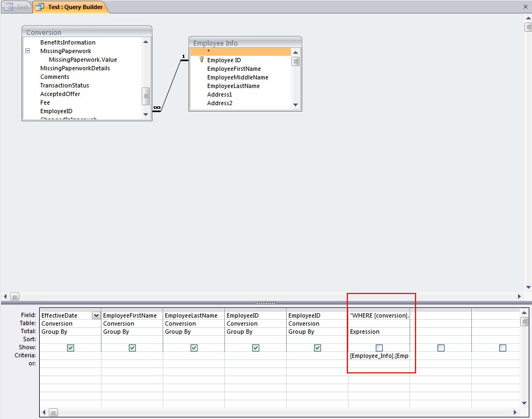The image size is (532, 419).
Task: Click the Criteria cell with [Employee_Info]
Action: (x=379, y=356)
